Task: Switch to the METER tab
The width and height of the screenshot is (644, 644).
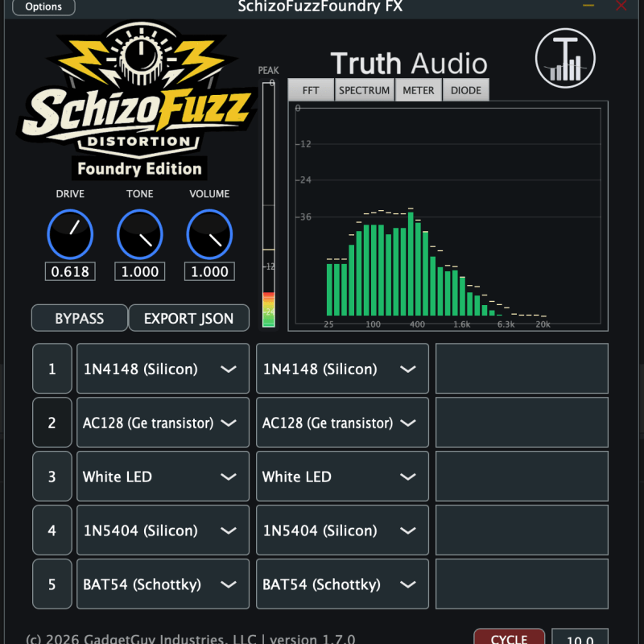Action: (418, 90)
